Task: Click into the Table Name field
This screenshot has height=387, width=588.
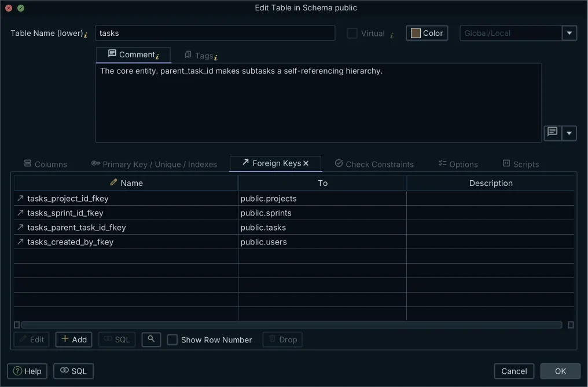Action: pos(215,33)
